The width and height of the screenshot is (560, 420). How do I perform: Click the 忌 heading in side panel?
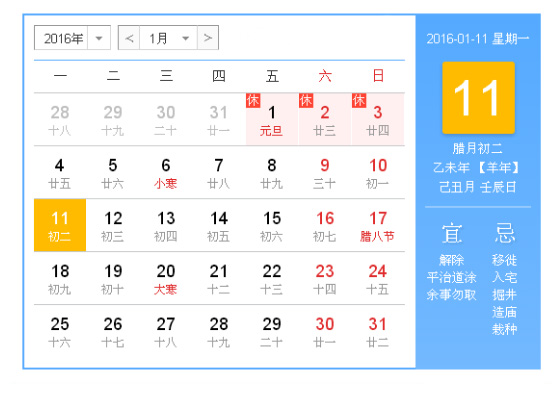(505, 233)
